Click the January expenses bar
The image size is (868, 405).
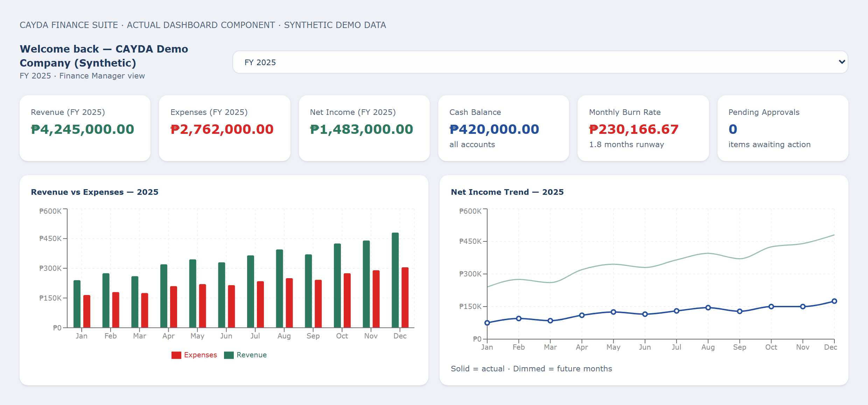(87, 311)
